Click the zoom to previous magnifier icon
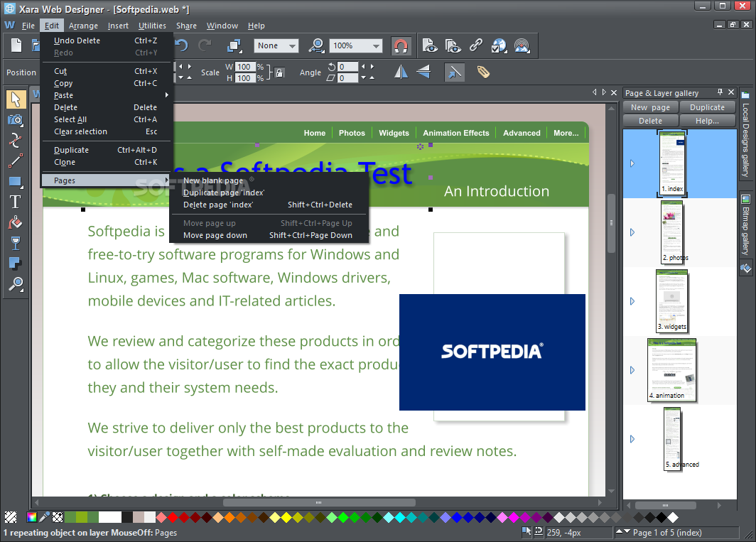This screenshot has height=542, width=756. click(317, 45)
